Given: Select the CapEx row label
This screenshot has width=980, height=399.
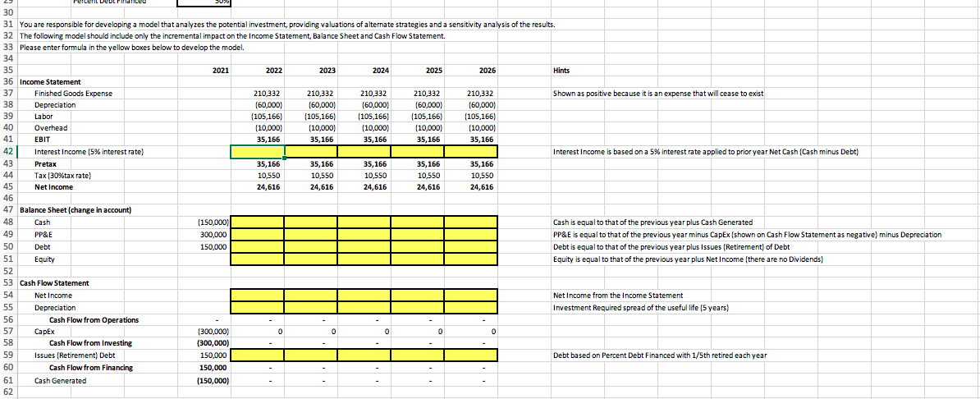Looking at the screenshot, I should pyautogui.click(x=44, y=332).
